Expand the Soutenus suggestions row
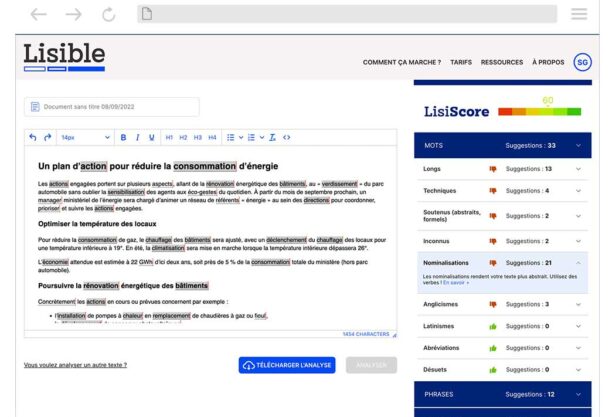612x417 pixels. (x=503, y=216)
